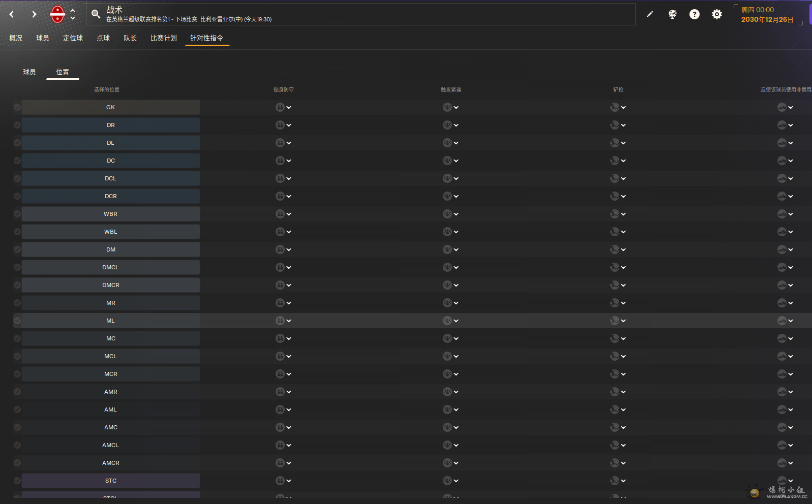
Task: Expand trigger press dropdown for STC
Action: 456,481
